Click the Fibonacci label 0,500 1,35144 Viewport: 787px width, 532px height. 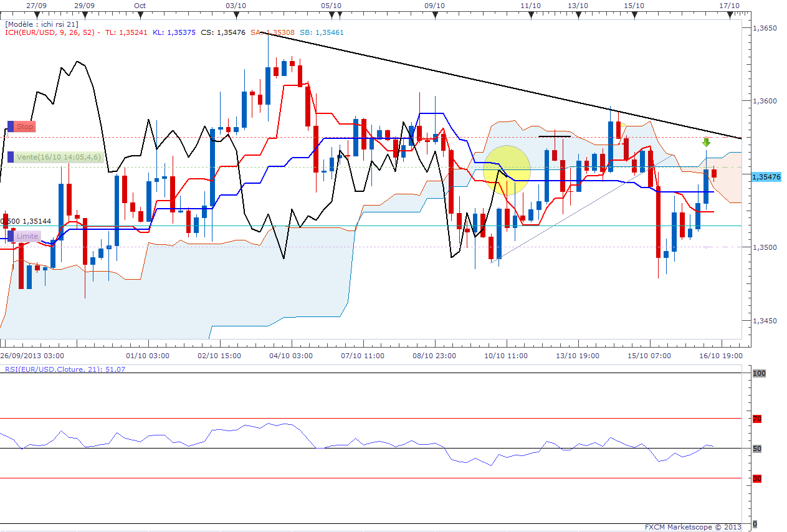[x=26, y=221]
